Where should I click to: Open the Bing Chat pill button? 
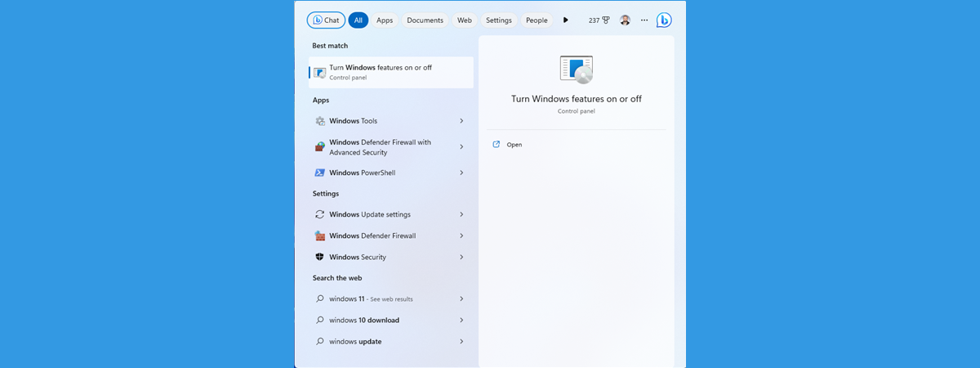pos(326,20)
